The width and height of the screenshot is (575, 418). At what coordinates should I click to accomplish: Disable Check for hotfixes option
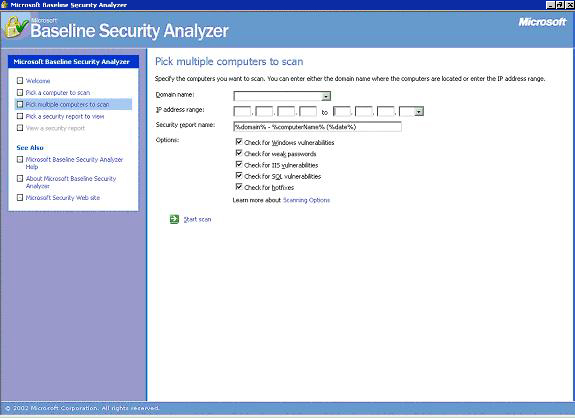(239, 187)
